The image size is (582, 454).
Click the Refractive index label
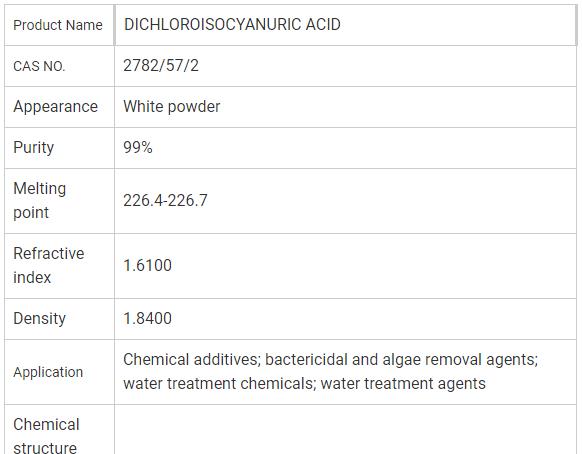[x=49, y=265]
